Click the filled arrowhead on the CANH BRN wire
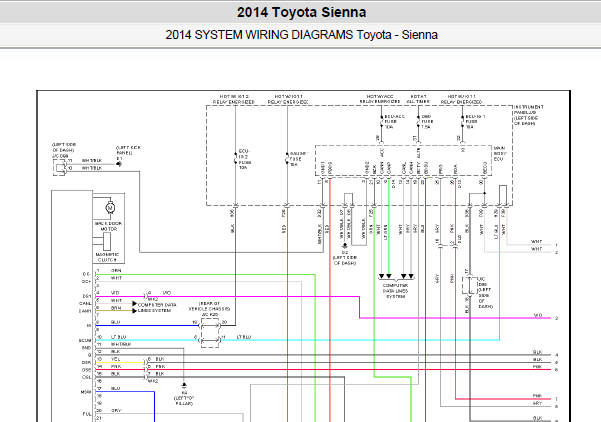The width and height of the screenshot is (601, 422). coord(135,310)
